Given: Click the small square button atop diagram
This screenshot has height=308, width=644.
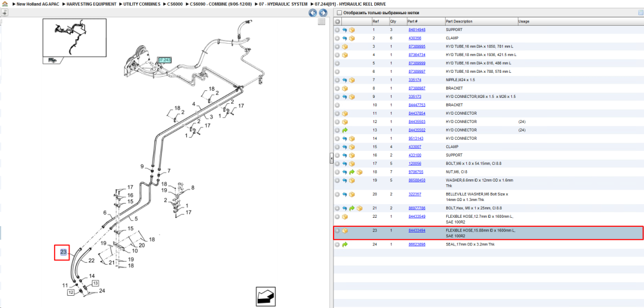Looking at the screenshot, I should [x=321, y=21].
